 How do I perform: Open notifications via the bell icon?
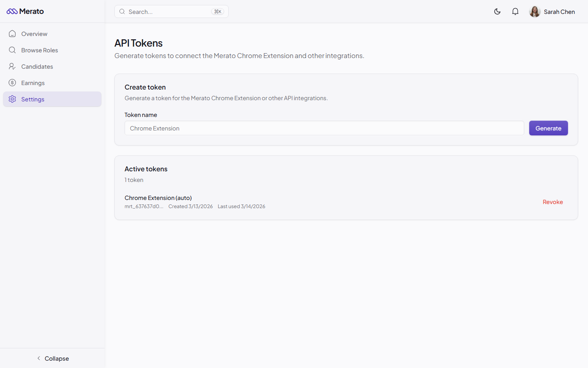(515, 11)
